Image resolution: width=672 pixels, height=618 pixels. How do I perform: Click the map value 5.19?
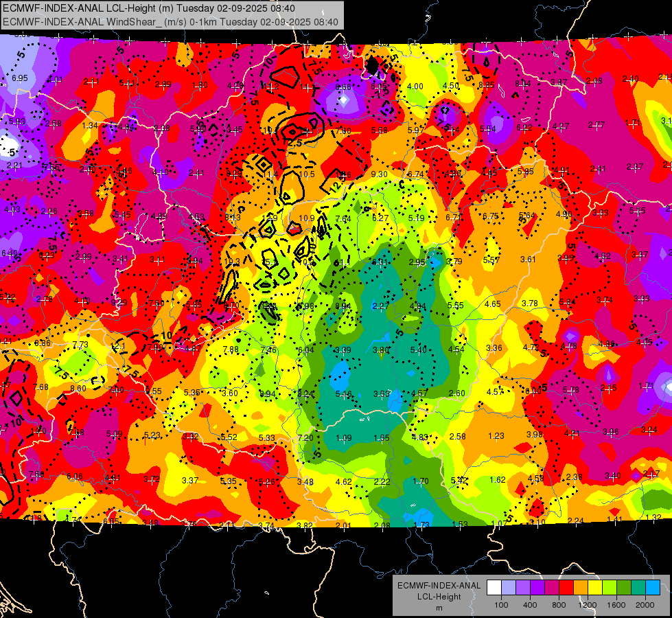click(x=416, y=218)
